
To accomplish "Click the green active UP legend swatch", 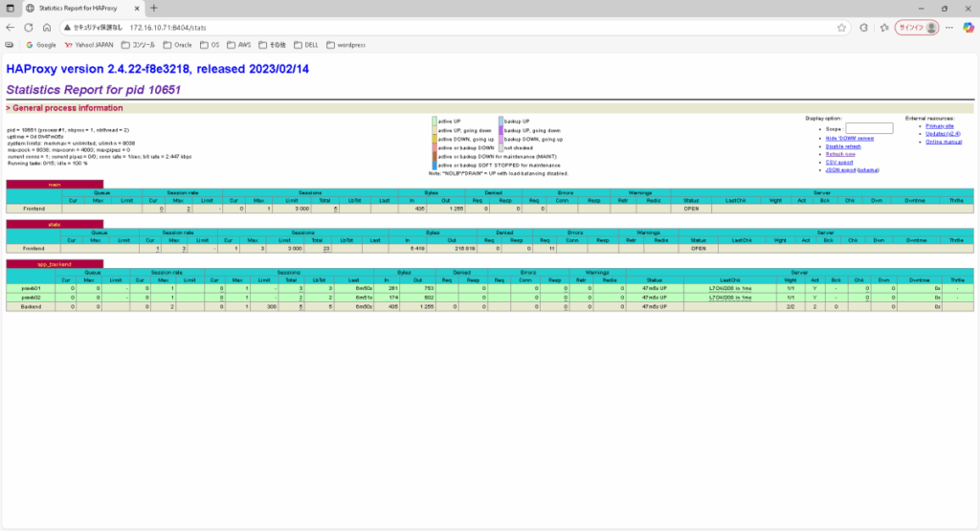I will pos(434,122).
